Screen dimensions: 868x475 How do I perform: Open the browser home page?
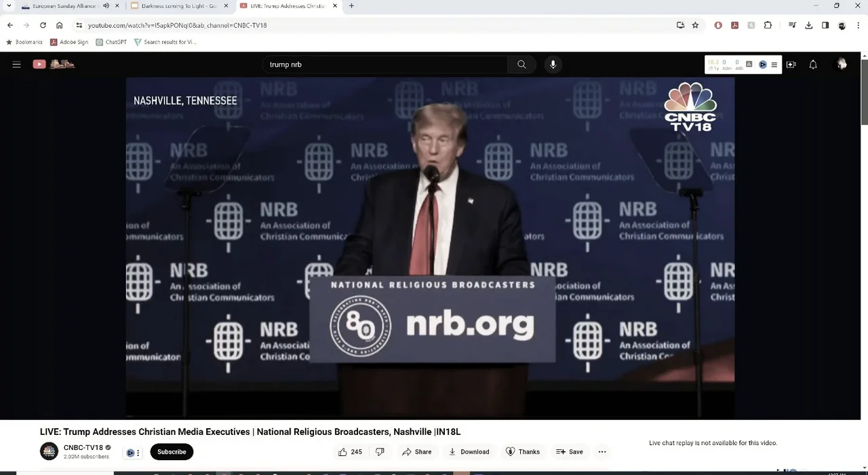coord(60,25)
